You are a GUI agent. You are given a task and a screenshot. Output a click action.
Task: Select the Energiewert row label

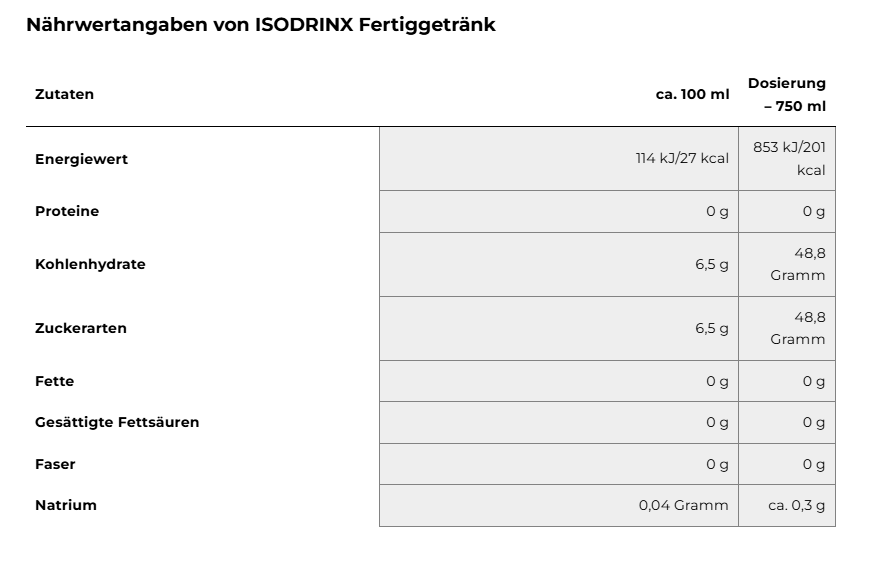pyautogui.click(x=81, y=159)
